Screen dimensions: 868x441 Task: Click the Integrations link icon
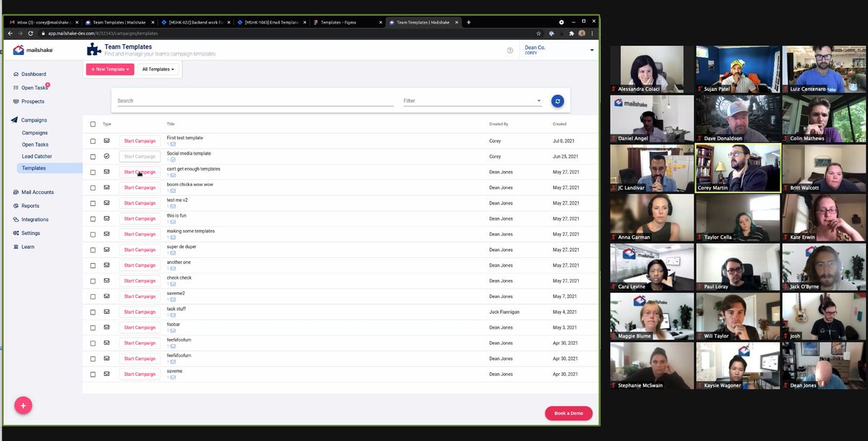16,220
